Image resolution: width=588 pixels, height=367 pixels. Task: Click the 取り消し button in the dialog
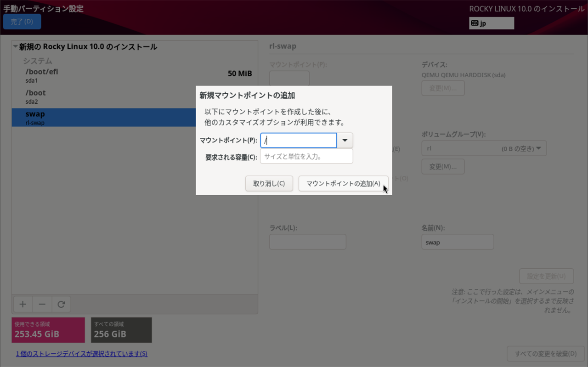point(269,183)
